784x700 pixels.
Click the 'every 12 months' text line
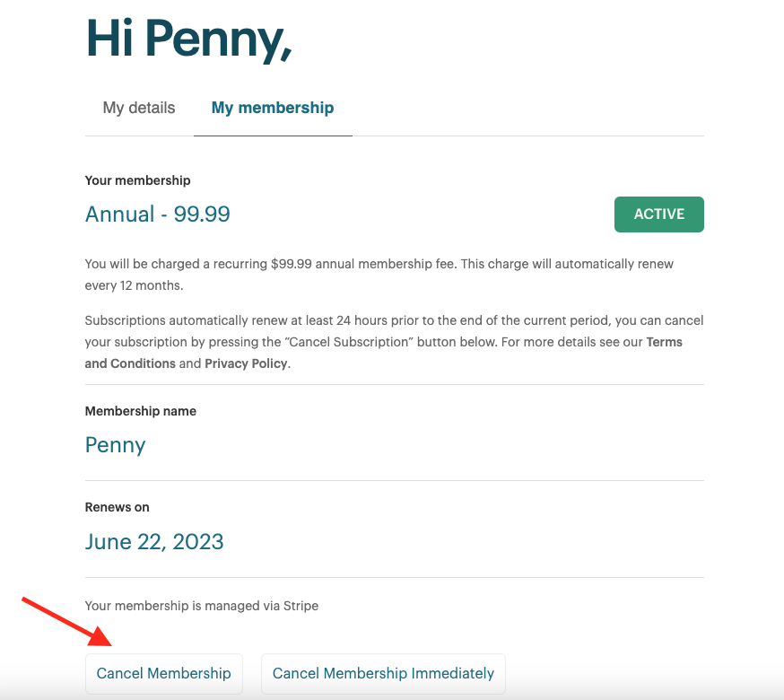(134, 285)
